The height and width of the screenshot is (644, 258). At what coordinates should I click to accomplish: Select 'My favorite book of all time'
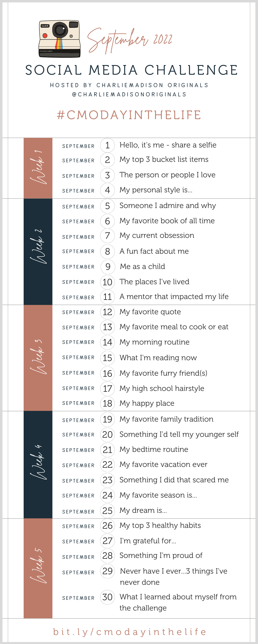coord(167,221)
